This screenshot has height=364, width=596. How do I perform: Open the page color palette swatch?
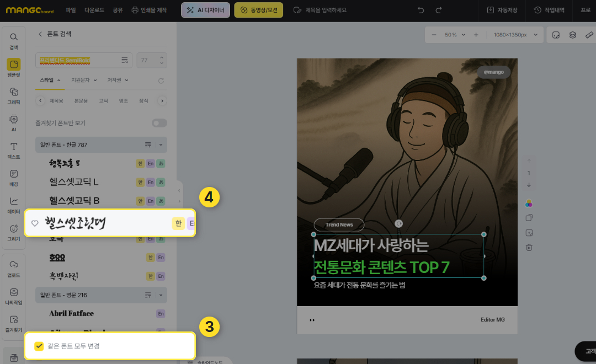[x=529, y=204]
